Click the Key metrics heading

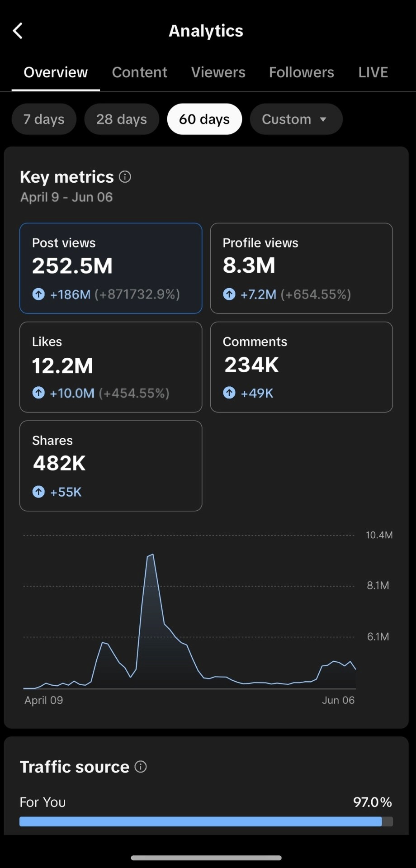point(67,177)
